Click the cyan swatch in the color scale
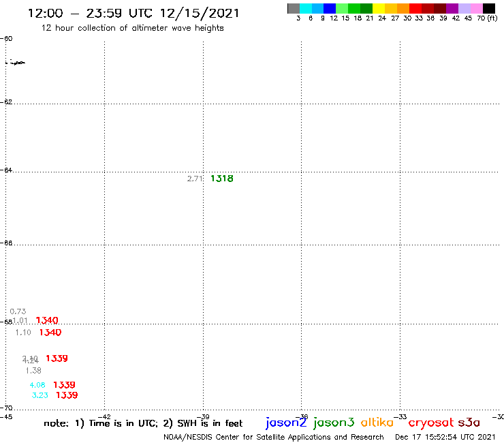 (306, 9)
